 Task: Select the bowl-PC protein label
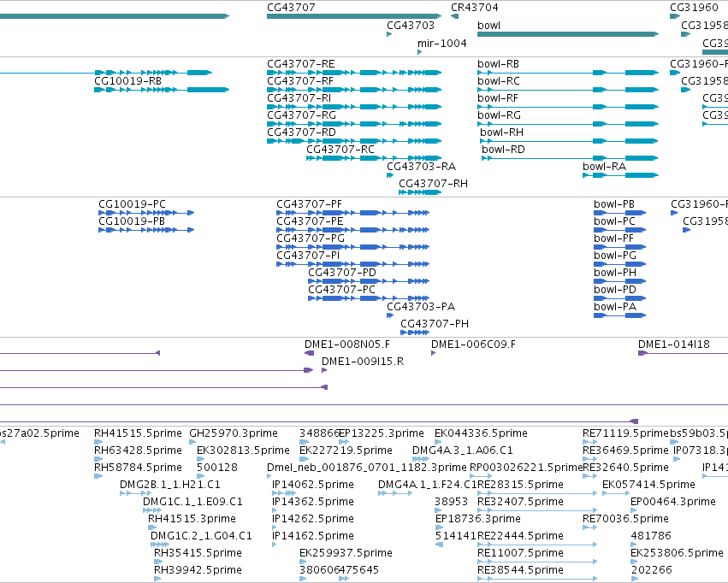click(614, 221)
